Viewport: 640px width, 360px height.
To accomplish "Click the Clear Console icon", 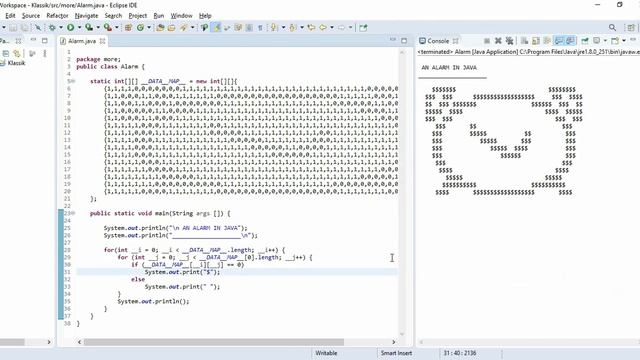I will 524,41.
